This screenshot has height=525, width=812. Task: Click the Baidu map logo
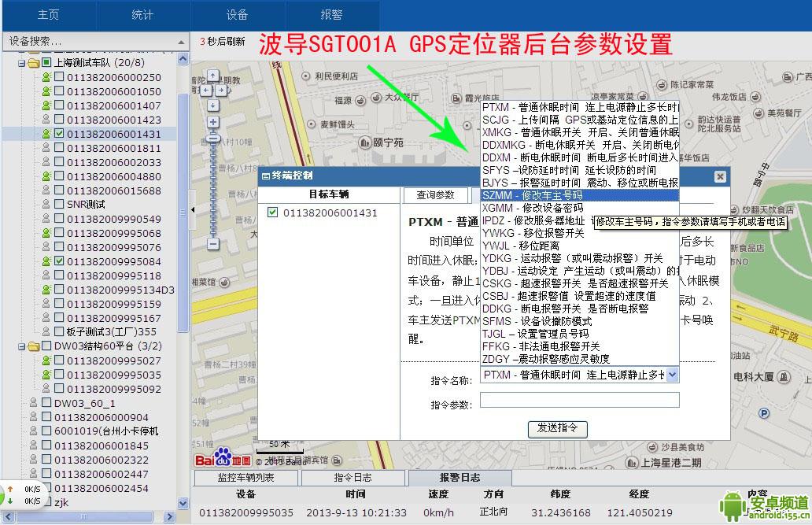(223, 458)
